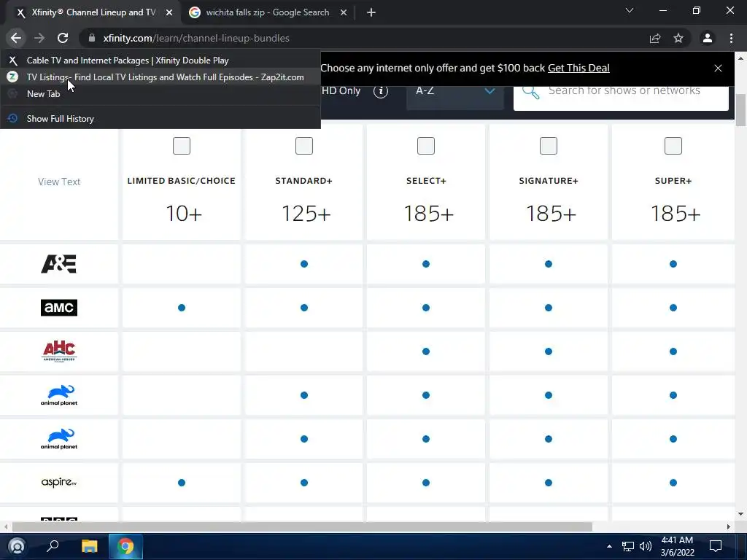Click the first Animal Planet logo
The width and height of the screenshot is (747, 560).
(x=58, y=395)
